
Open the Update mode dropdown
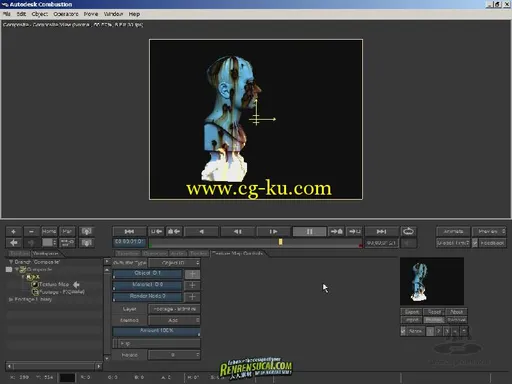point(453,243)
